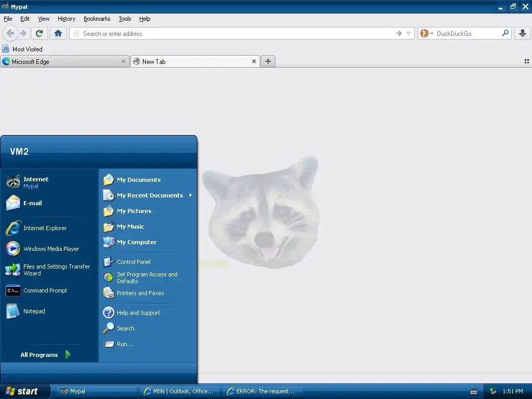Open My Music folder
This screenshot has height=399, width=532.
click(x=148, y=227)
